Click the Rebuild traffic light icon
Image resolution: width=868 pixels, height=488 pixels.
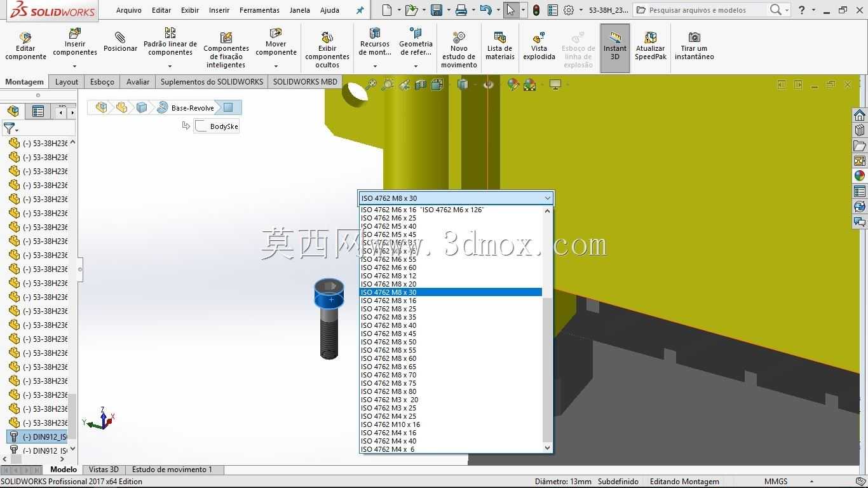tap(536, 10)
